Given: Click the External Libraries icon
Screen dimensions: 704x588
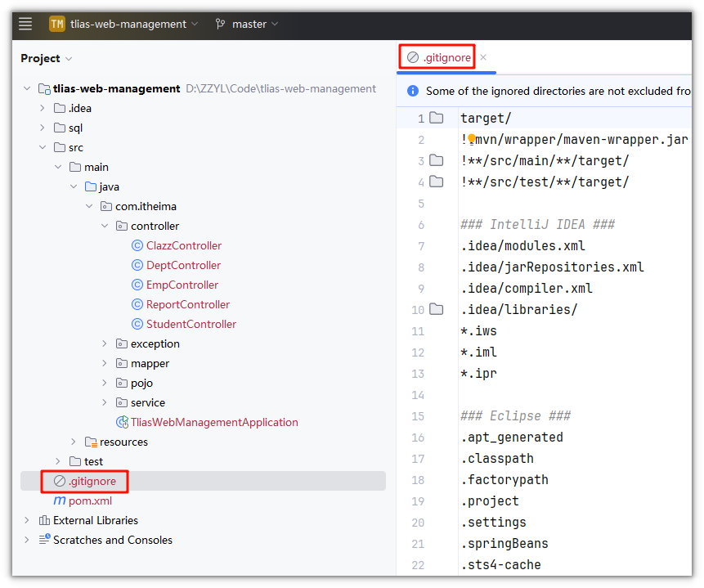Looking at the screenshot, I should (x=44, y=520).
